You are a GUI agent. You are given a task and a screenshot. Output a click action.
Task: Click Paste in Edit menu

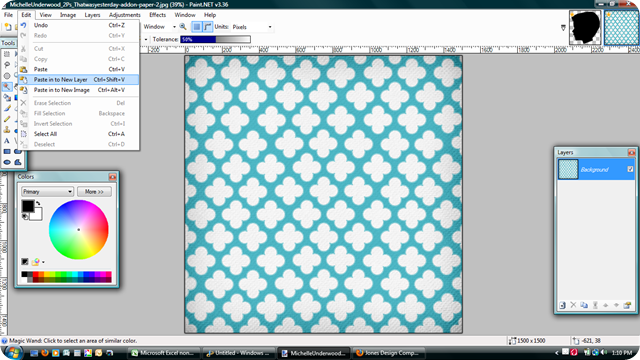(79, 69)
